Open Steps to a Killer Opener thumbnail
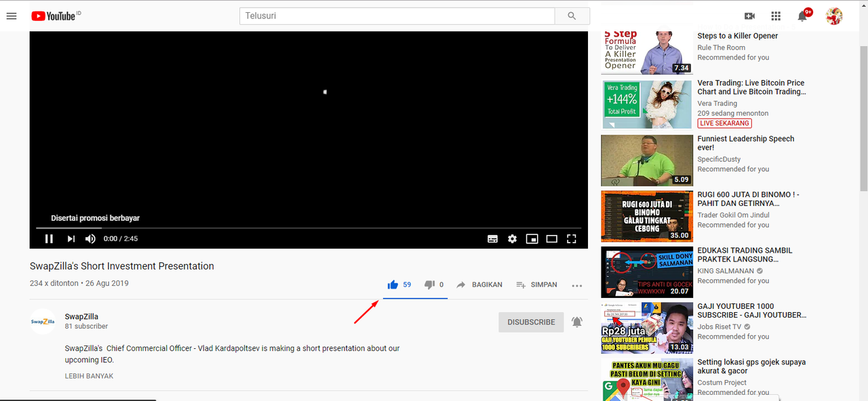 (647, 52)
